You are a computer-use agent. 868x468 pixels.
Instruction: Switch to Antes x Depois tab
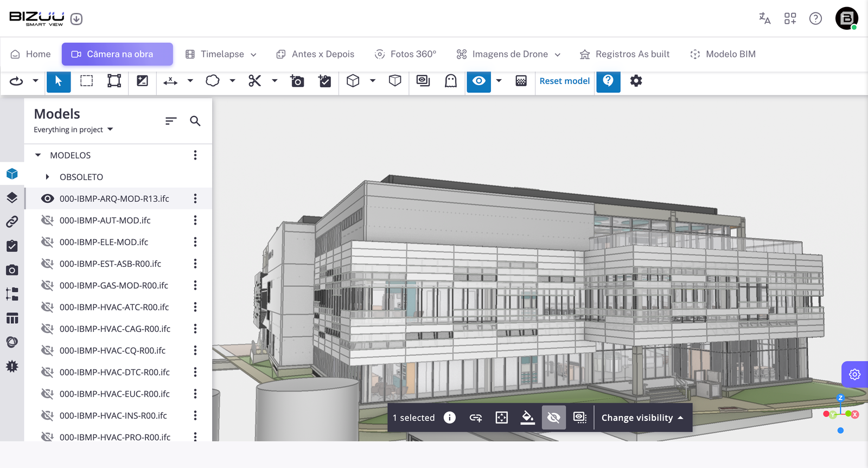coord(315,54)
